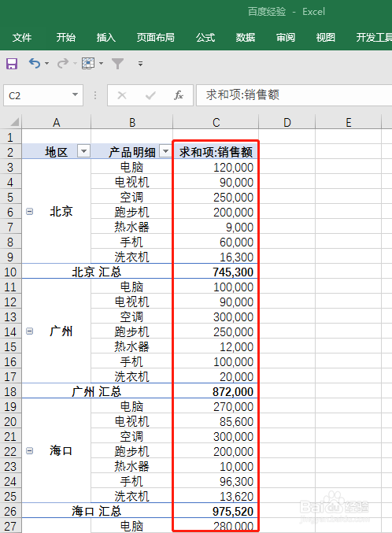Click 跑步机 in row 14
Image resolution: width=392 pixels, height=533 pixels.
[132, 331]
